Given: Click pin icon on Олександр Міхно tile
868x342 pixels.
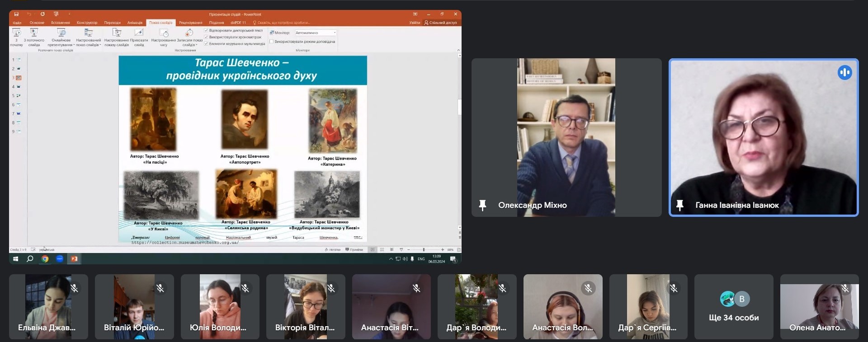Looking at the screenshot, I should click(482, 205).
